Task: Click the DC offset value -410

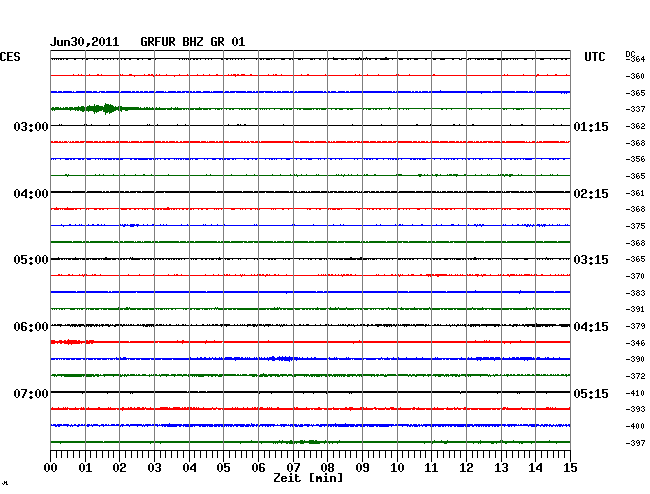Action: [x=635, y=393]
